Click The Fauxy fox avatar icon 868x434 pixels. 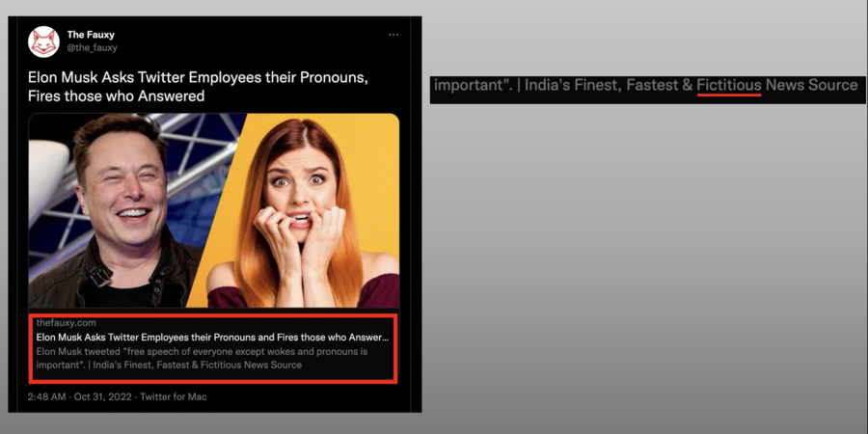coord(44,41)
